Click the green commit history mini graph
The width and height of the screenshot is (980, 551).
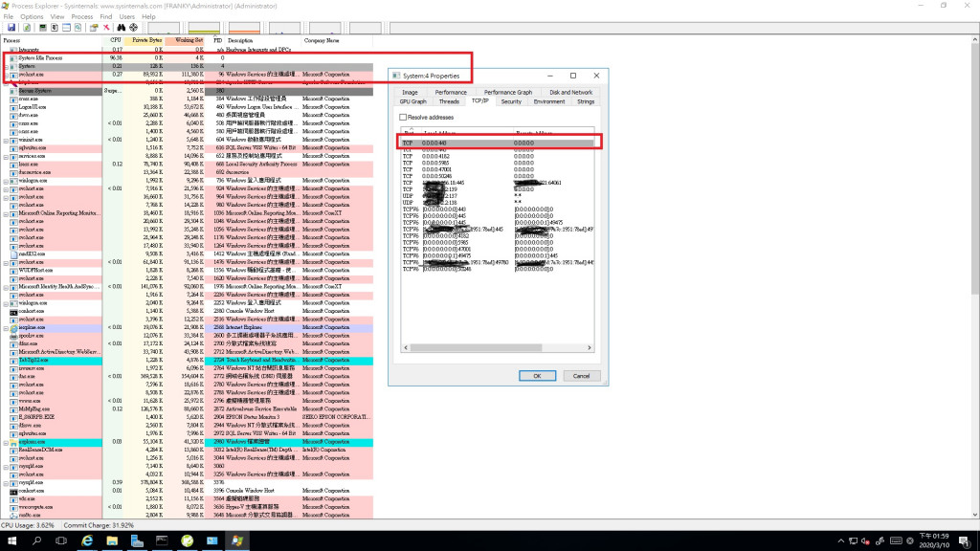[x=205, y=28]
